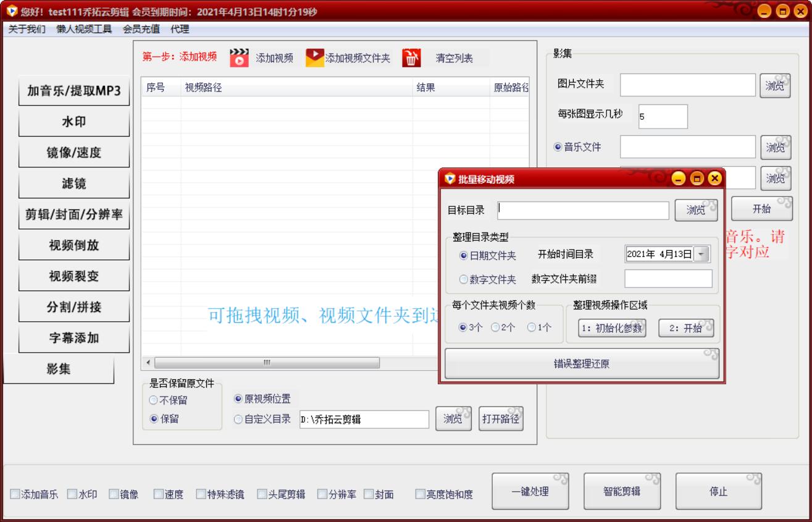Click the 每张图显示几秒 input field

tap(663, 116)
